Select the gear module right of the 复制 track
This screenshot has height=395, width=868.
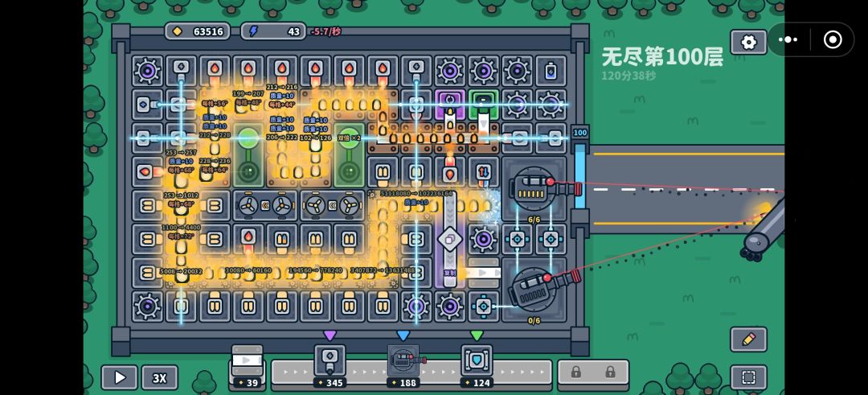(x=483, y=239)
